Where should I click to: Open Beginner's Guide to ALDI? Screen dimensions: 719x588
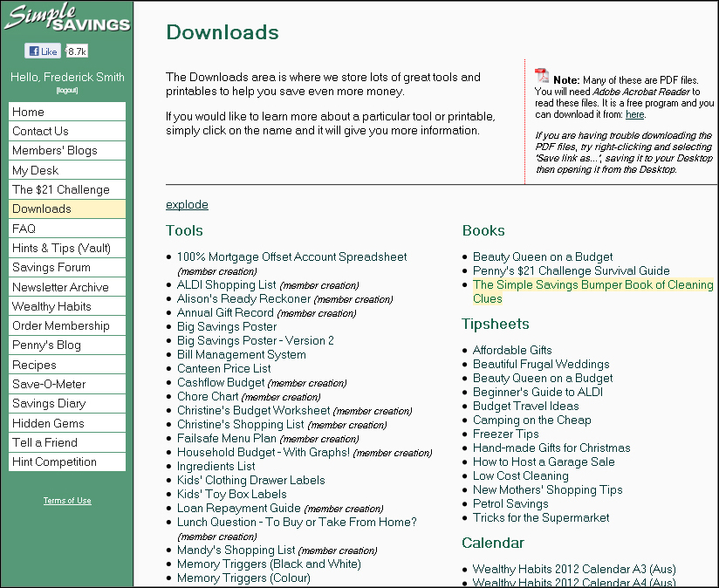538,393
